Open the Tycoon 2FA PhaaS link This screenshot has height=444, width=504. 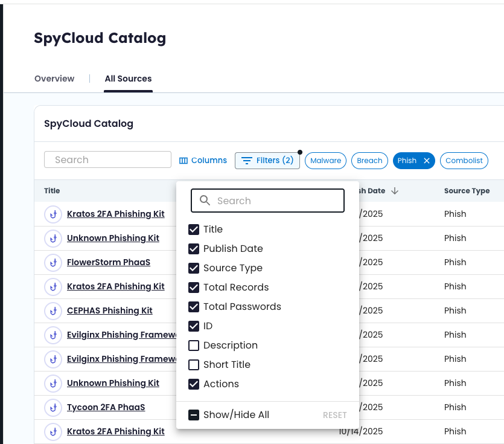pos(106,407)
